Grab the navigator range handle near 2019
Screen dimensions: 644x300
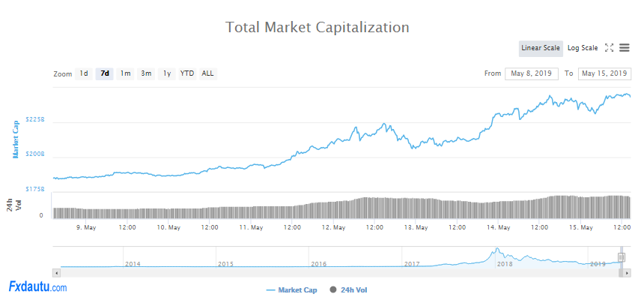[621, 257]
